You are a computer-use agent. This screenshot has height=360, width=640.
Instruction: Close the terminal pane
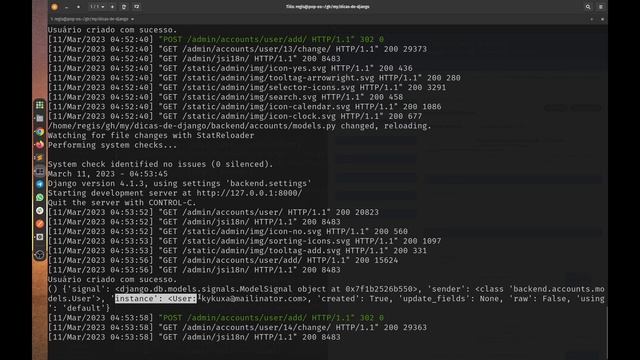coord(602,19)
